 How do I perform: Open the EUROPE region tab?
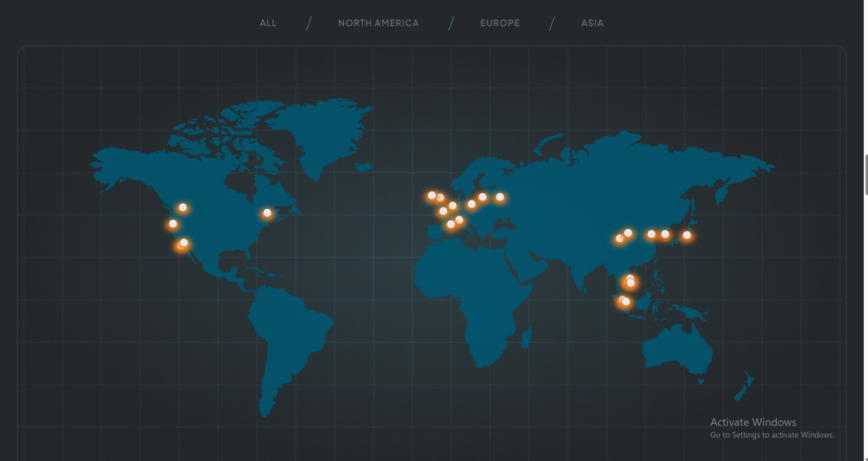click(500, 23)
